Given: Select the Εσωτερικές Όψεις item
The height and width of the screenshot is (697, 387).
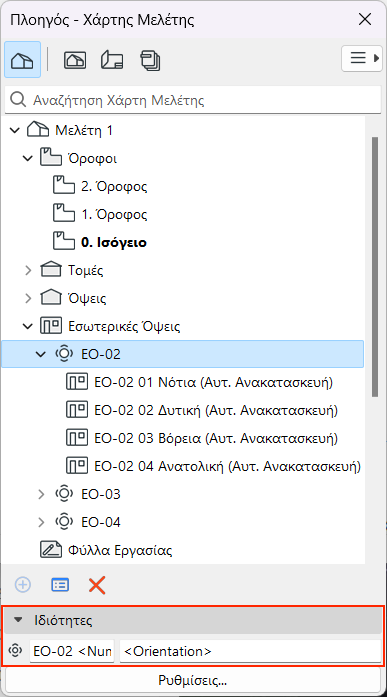Looking at the screenshot, I should click(x=124, y=327).
